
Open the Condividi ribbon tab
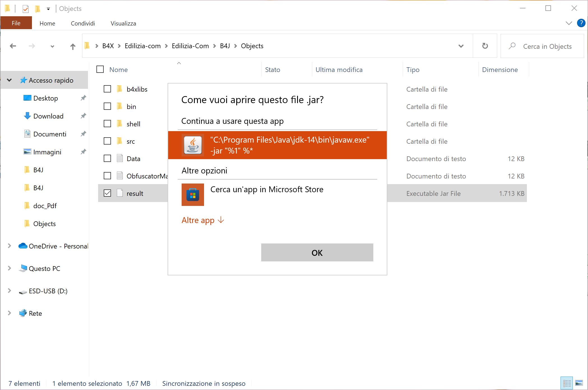tap(83, 23)
